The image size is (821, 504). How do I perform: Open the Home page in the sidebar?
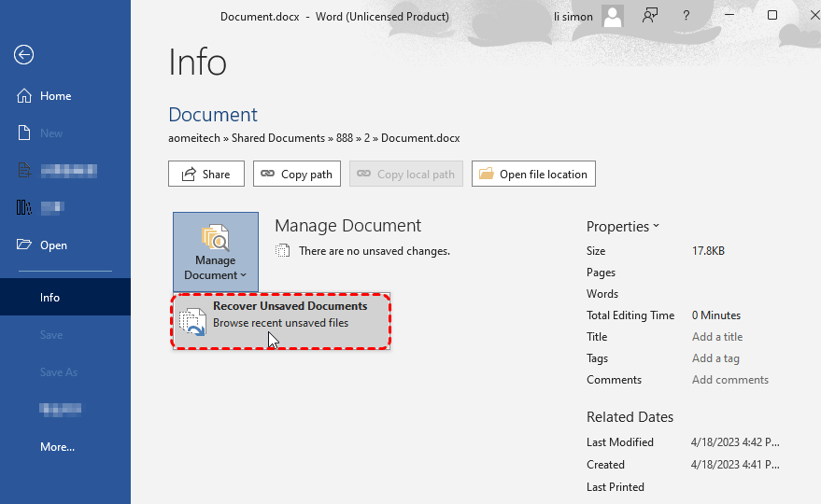[x=65, y=96]
